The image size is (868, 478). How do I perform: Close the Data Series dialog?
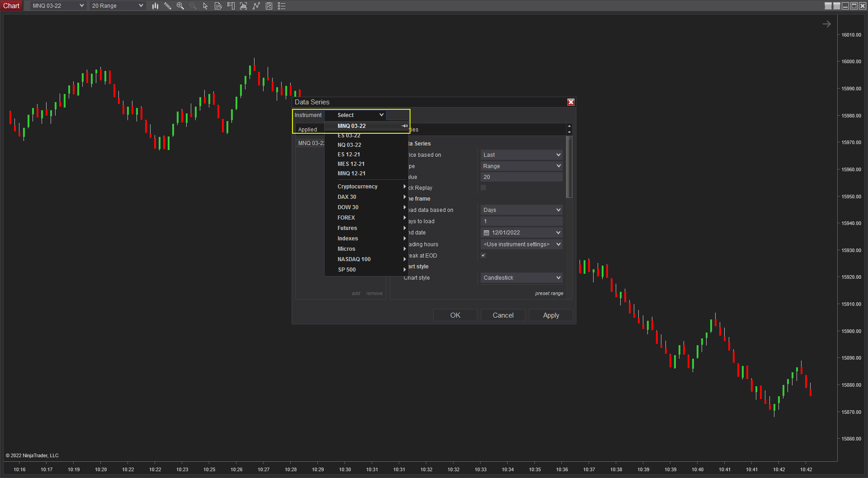pos(571,102)
